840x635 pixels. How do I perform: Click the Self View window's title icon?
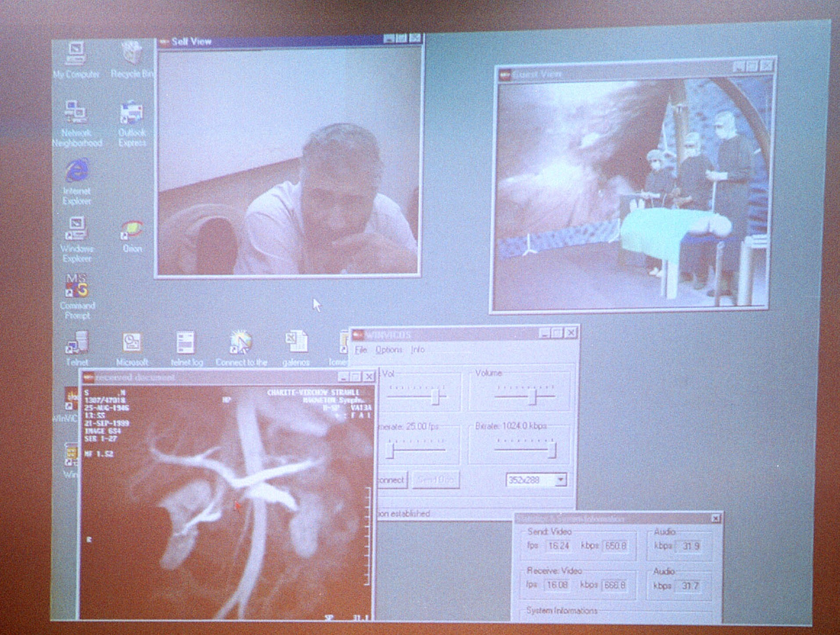pyautogui.click(x=165, y=42)
